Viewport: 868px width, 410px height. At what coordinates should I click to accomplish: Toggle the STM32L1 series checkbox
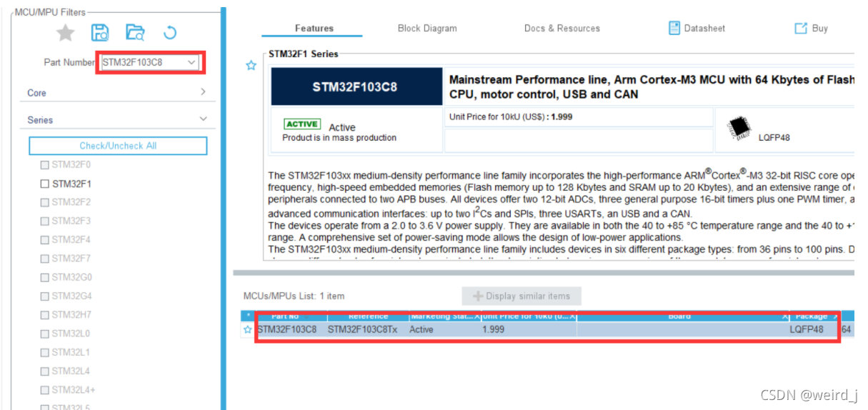[x=45, y=352]
